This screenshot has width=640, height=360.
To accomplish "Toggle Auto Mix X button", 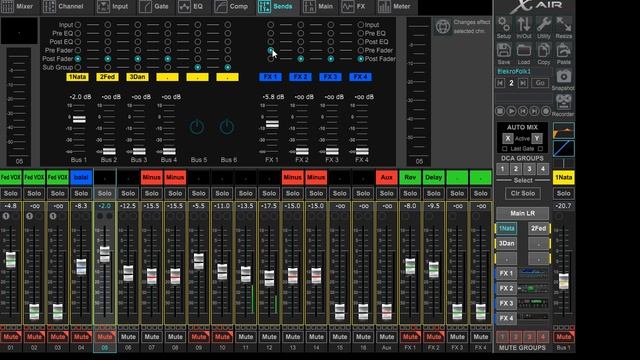I will pos(507,138).
